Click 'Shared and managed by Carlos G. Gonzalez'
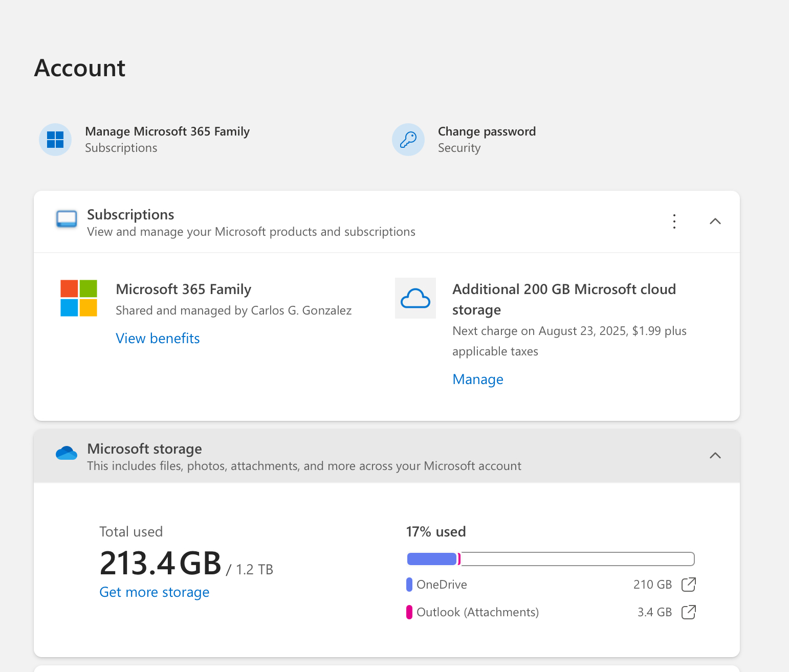The height and width of the screenshot is (672, 789). pyautogui.click(x=234, y=310)
